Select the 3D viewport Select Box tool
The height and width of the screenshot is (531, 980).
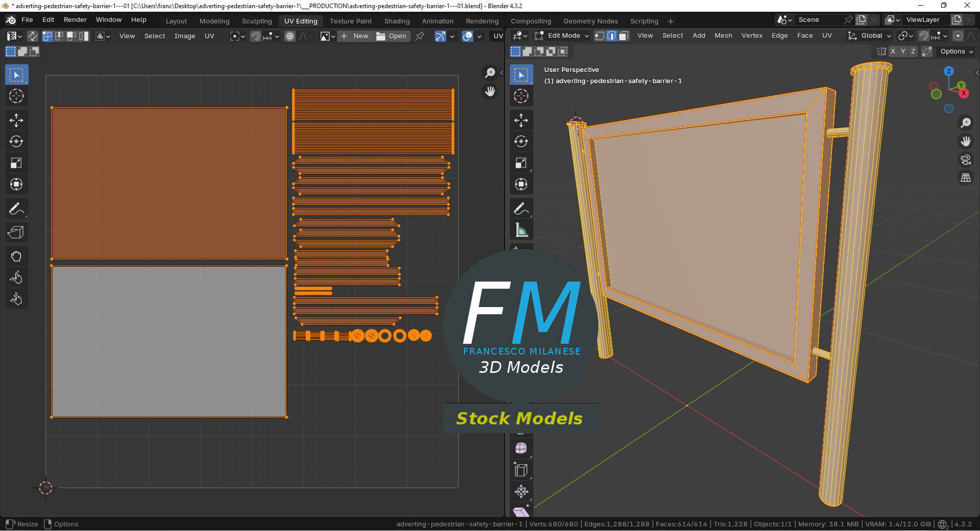[521, 74]
